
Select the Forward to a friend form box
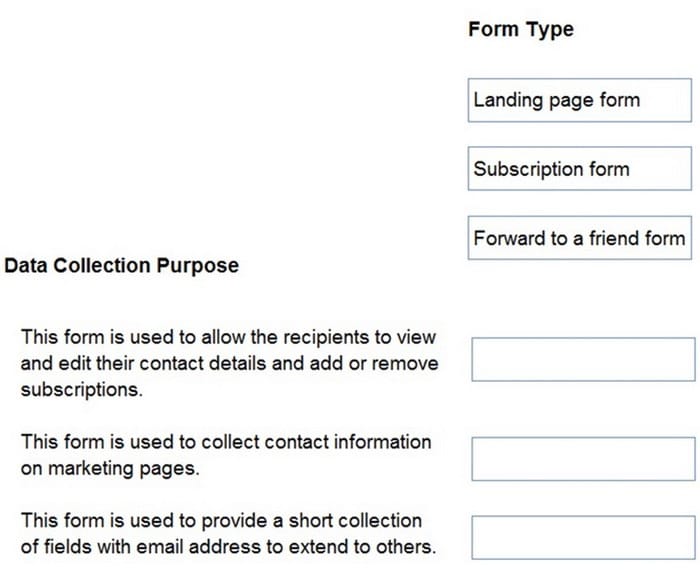(x=579, y=238)
